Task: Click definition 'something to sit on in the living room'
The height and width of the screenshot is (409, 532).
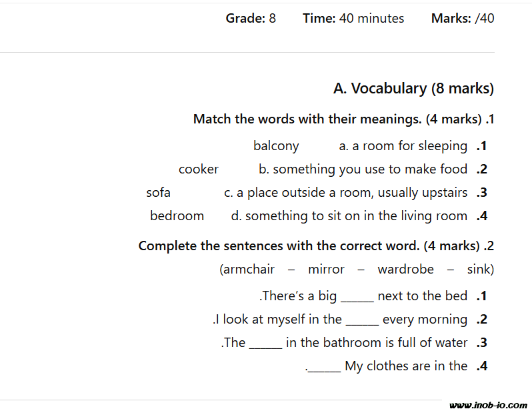Action: (349, 216)
